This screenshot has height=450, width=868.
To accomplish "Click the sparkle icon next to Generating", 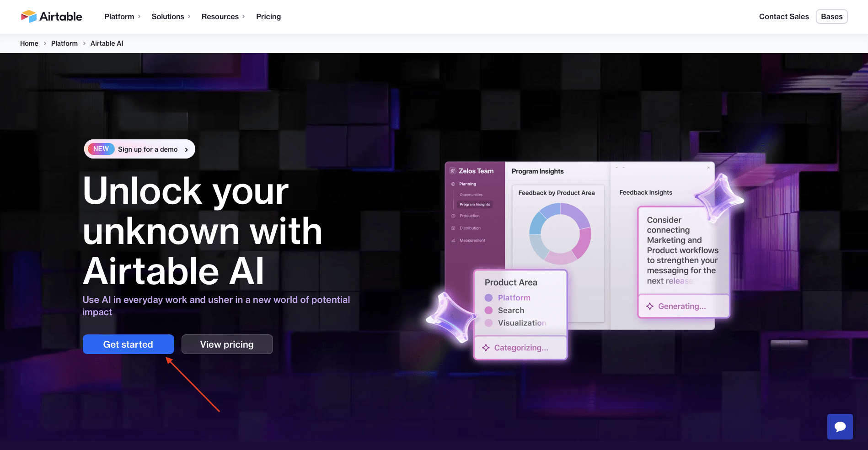I will (x=650, y=306).
